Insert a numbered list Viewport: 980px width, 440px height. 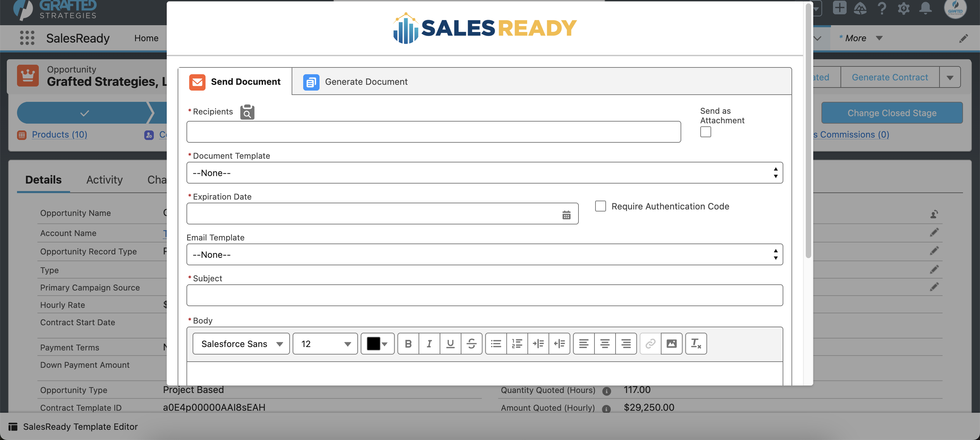point(517,344)
